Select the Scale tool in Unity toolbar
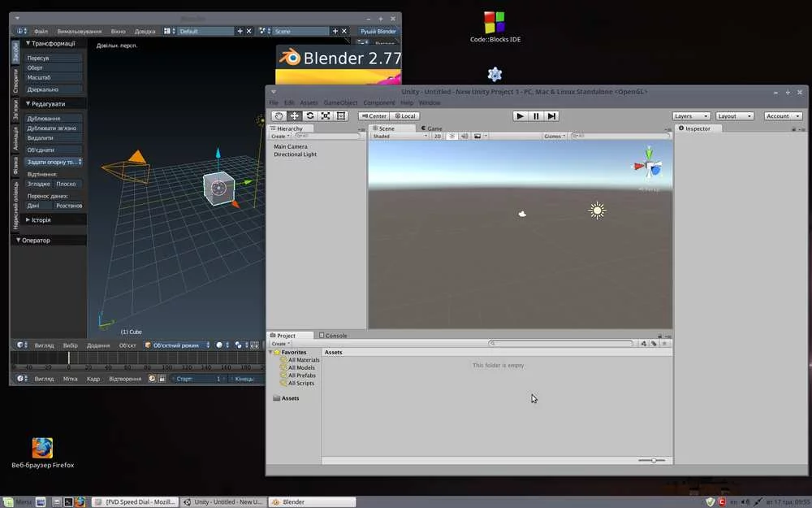812x508 pixels. point(326,116)
